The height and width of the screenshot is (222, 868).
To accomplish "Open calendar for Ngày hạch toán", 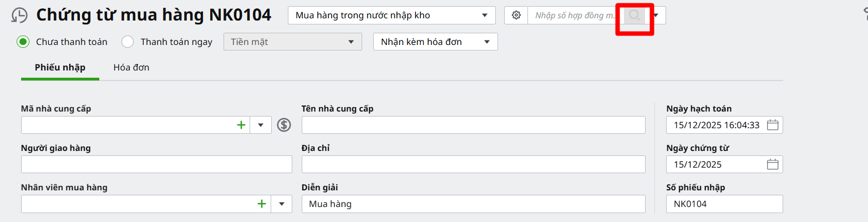I will 773,125.
